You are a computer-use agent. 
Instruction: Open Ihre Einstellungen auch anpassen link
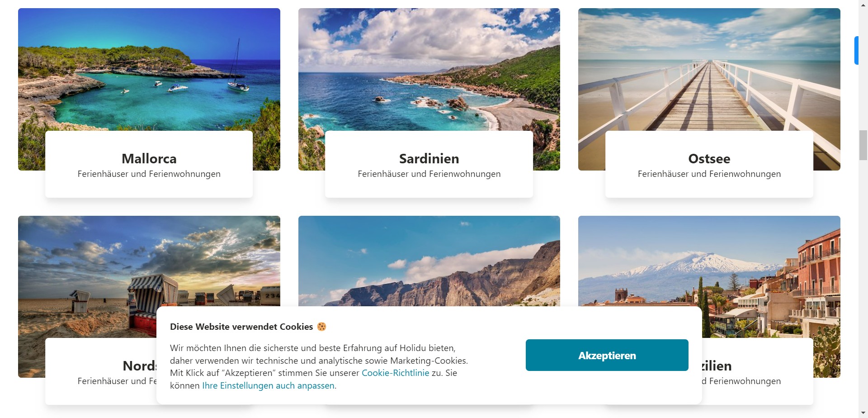point(268,385)
